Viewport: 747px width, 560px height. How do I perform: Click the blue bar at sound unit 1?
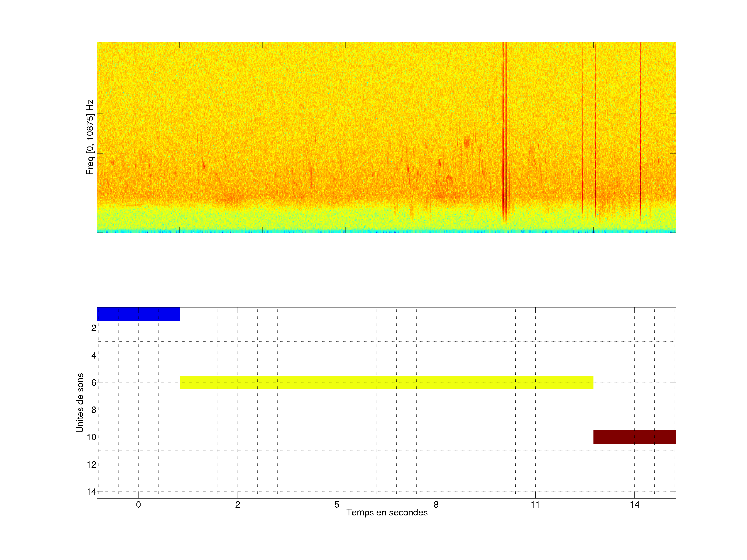(x=138, y=314)
